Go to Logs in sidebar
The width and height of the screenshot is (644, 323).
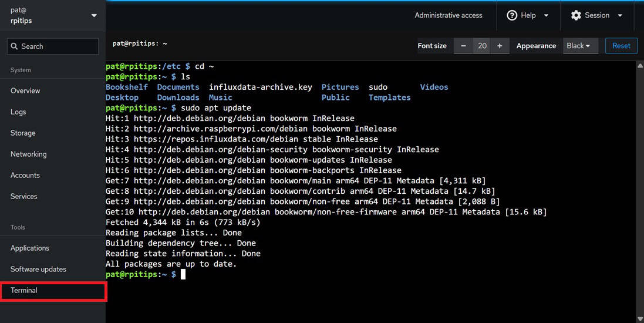click(x=18, y=112)
